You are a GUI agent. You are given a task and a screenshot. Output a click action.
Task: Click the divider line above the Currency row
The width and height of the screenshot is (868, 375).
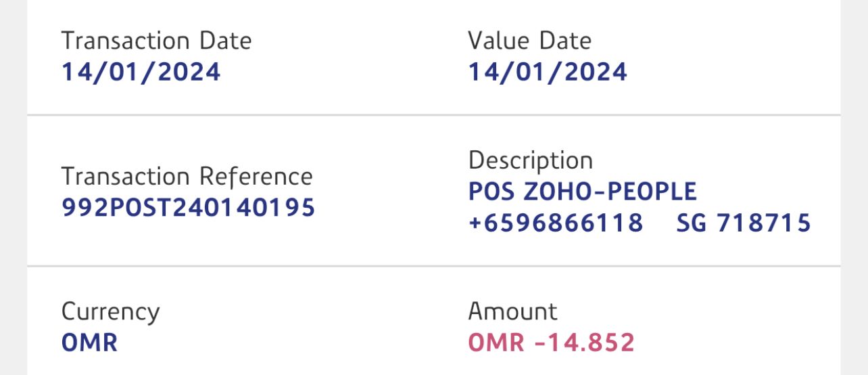433,266
